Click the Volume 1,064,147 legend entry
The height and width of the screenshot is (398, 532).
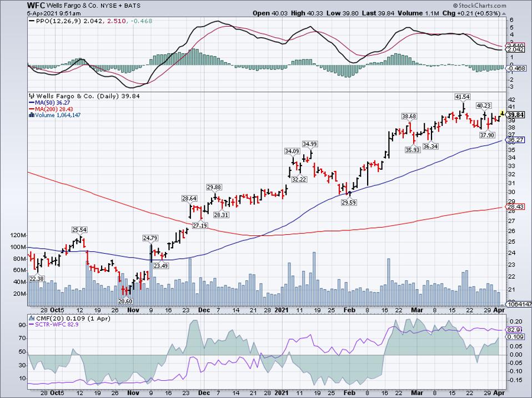coord(58,115)
